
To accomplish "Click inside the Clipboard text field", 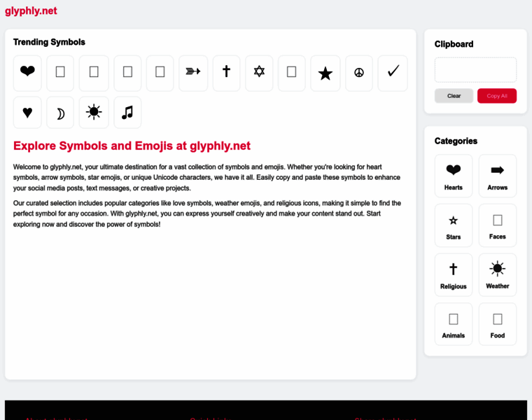I will [475, 70].
